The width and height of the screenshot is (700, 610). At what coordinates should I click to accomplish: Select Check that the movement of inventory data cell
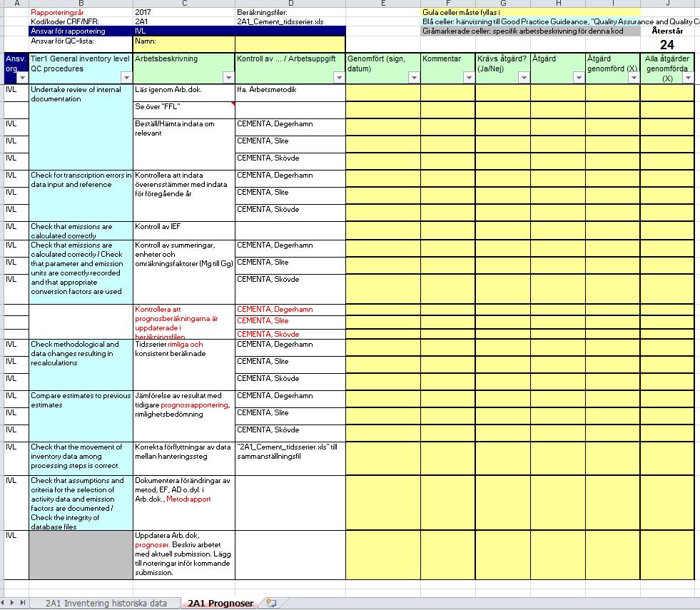coord(81,458)
